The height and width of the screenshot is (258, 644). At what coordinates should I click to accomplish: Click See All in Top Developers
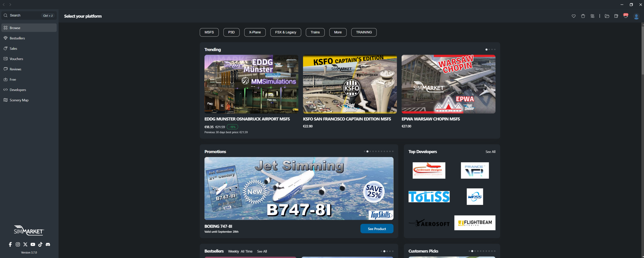pos(490,152)
